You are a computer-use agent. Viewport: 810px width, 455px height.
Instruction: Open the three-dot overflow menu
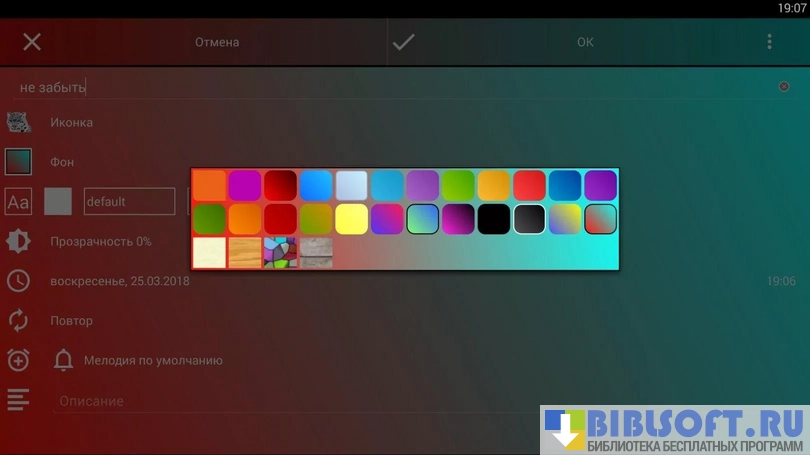click(x=769, y=42)
